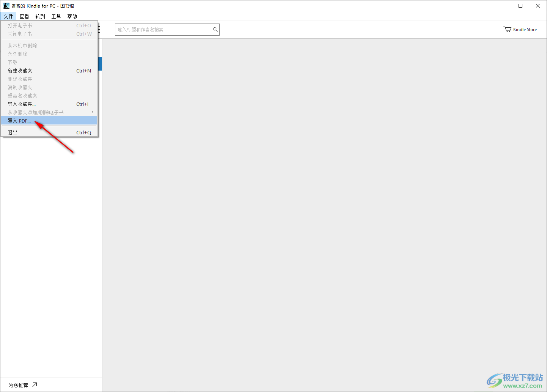Image resolution: width=547 pixels, height=392 pixels.
Task: Click the greyed 打开电子书 entry
Action: 49,25
